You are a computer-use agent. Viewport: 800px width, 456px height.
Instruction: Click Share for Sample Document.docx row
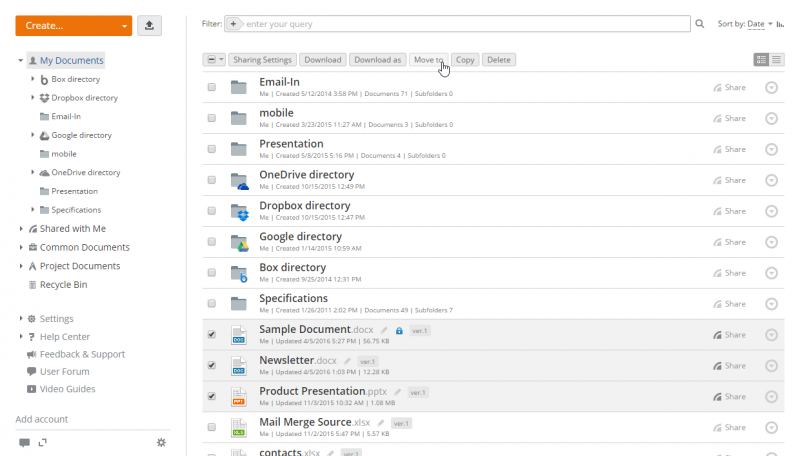(729, 335)
